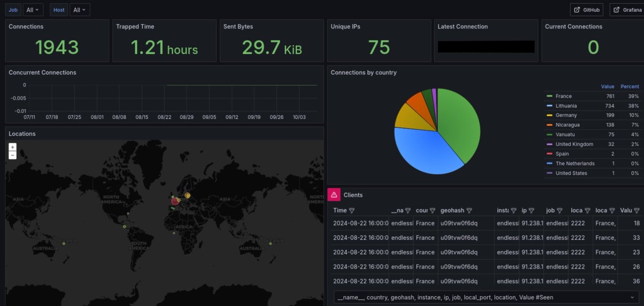Open the country column filter icon

tap(433, 211)
